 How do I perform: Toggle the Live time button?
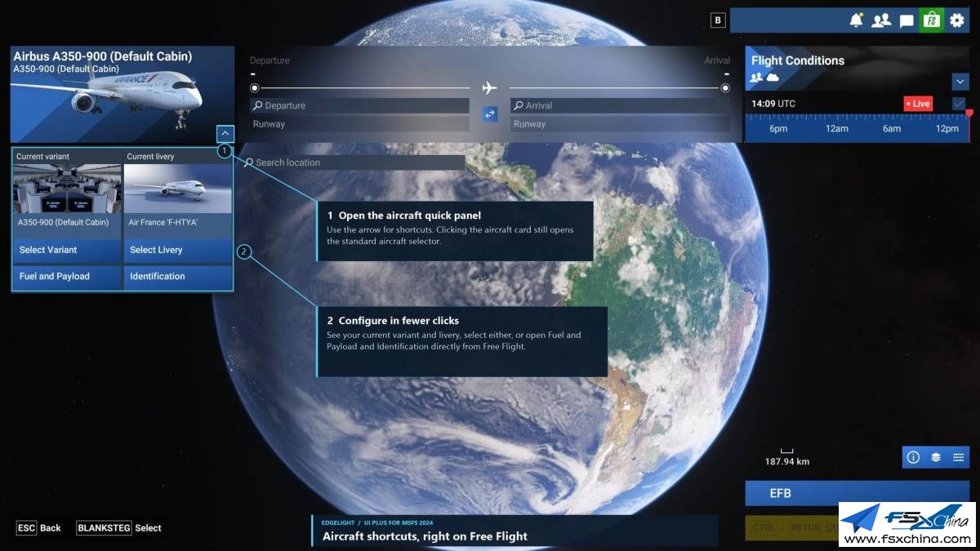918,104
